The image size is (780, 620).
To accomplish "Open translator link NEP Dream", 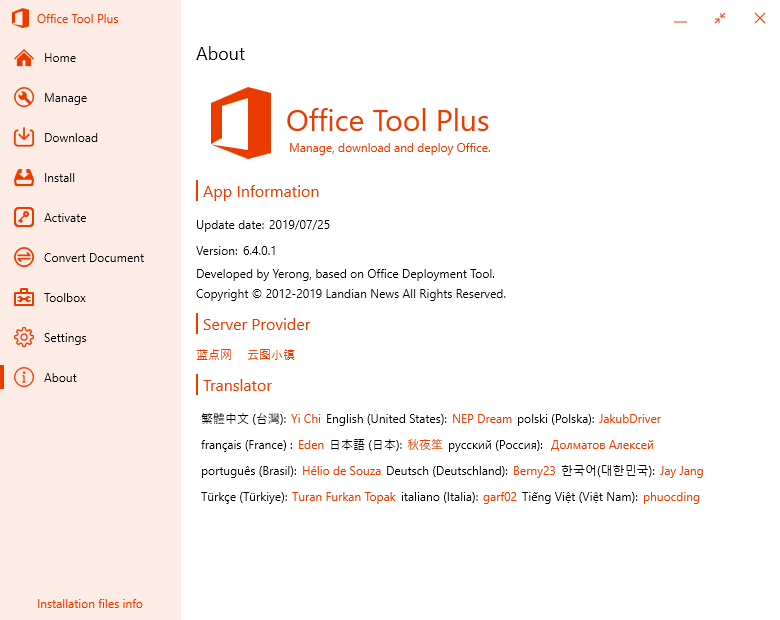I will [x=482, y=418].
